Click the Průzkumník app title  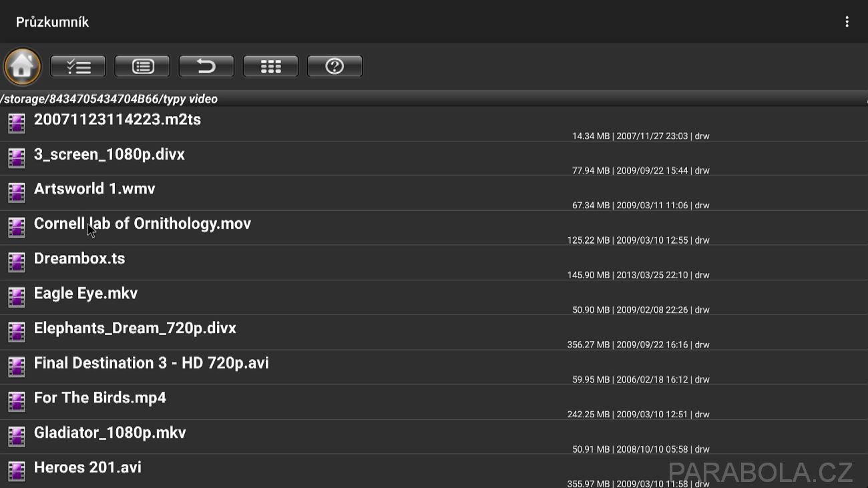52,22
